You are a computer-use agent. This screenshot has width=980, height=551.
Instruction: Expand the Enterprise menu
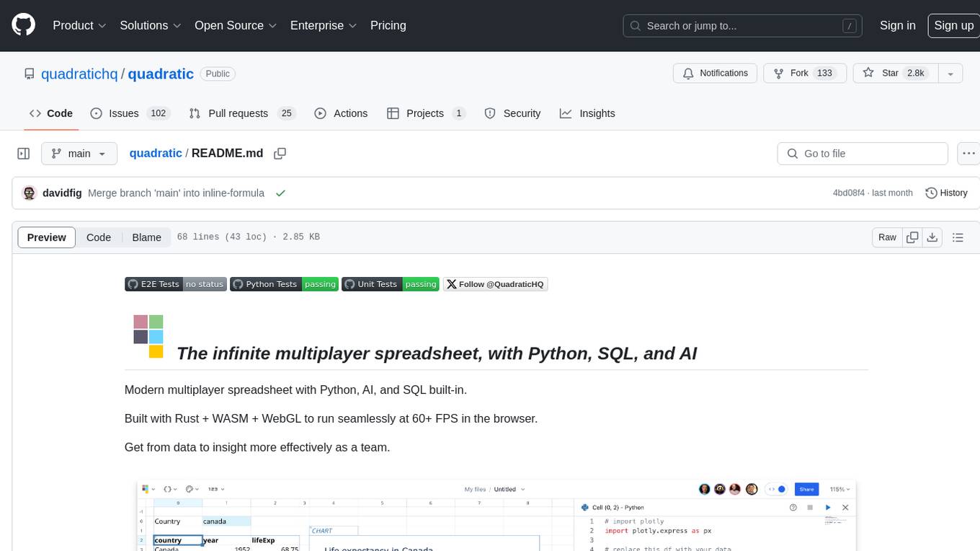coord(324,25)
